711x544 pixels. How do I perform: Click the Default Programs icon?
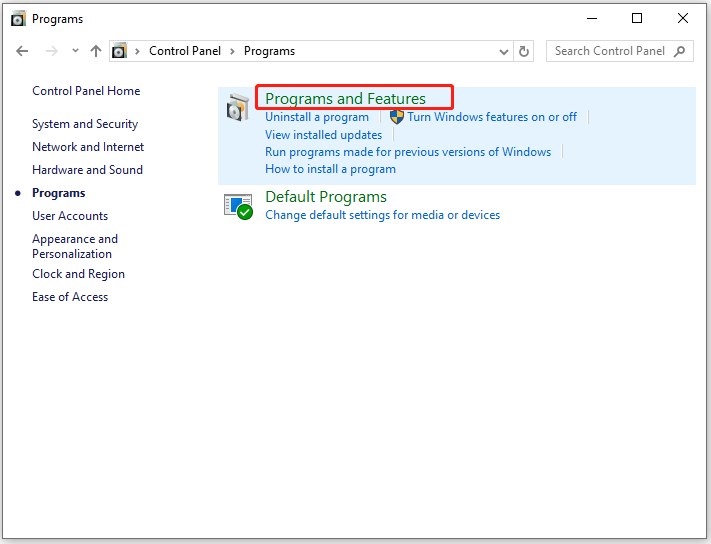click(238, 206)
